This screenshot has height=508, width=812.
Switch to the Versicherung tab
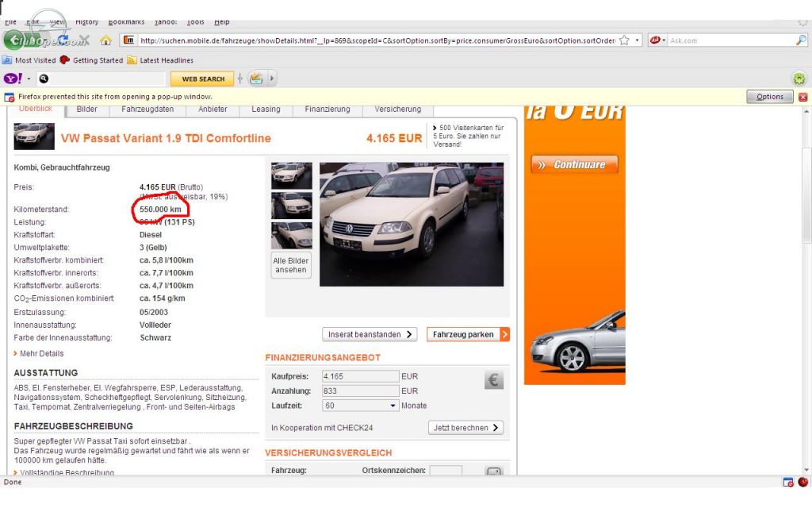(398, 110)
